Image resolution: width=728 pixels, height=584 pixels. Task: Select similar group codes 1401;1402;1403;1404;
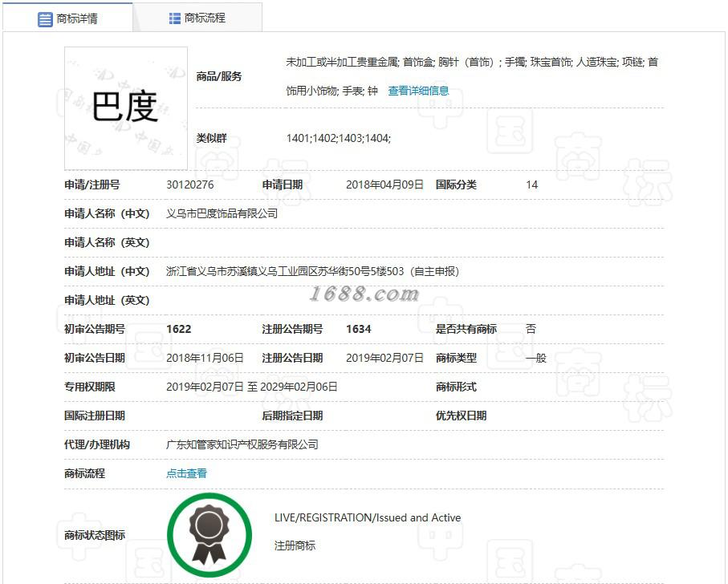[x=339, y=138]
